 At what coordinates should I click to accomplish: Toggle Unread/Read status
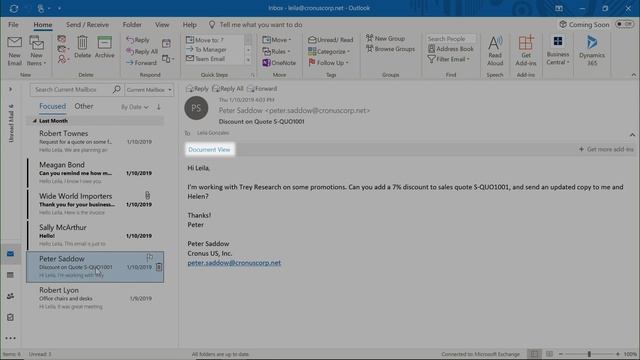[331, 40]
